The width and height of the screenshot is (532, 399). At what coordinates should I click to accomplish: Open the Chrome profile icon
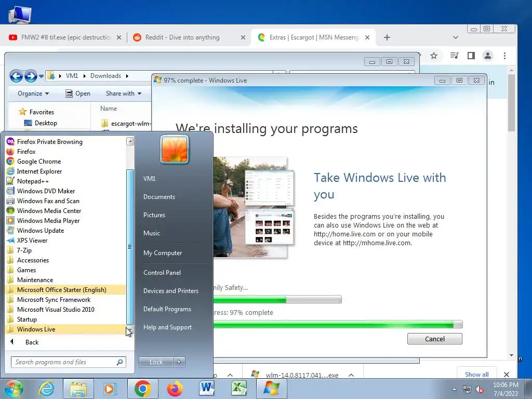(x=487, y=56)
